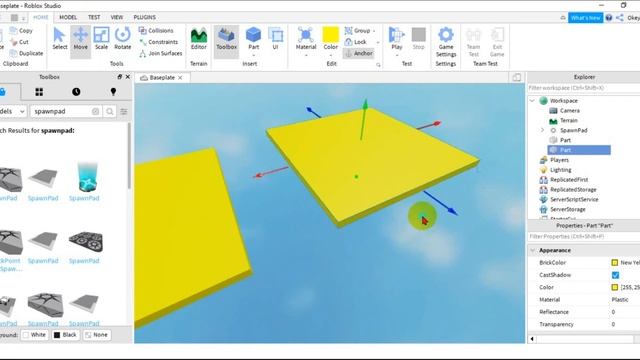Click the BrickColor yellow swatch

tap(615, 263)
